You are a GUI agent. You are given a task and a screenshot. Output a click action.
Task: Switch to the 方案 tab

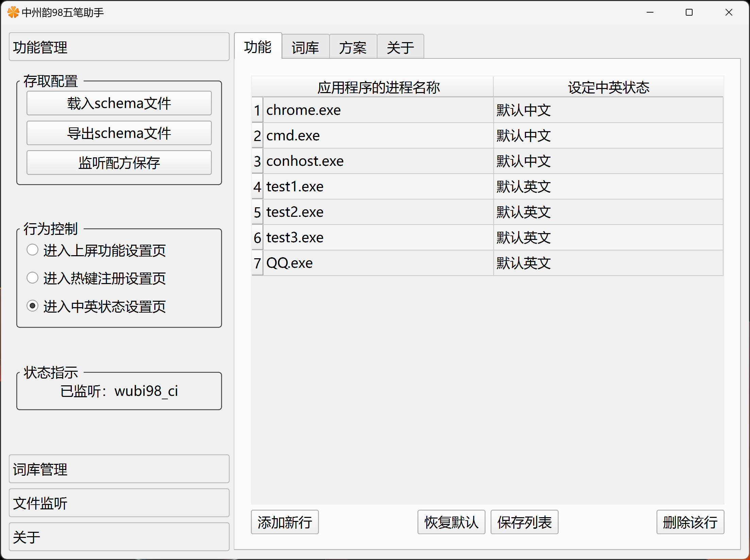pos(353,47)
